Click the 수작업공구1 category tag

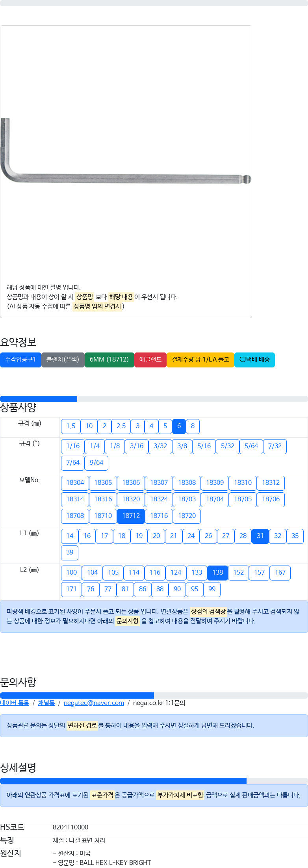[20, 360]
